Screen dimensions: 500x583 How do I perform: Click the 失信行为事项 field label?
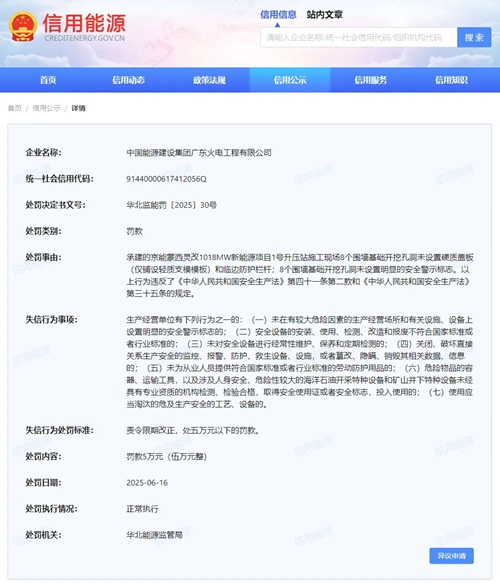point(51,320)
